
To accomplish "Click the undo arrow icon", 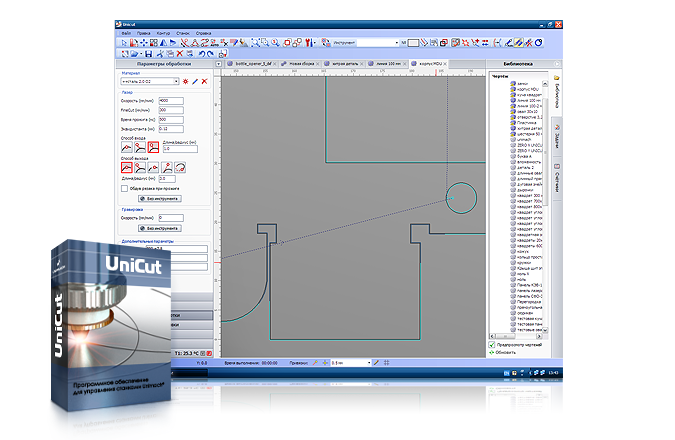I will coord(201,54).
